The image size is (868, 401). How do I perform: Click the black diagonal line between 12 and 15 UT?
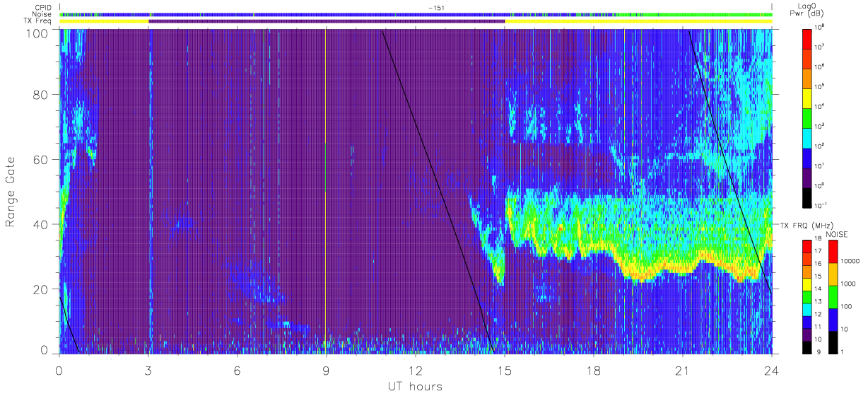point(437,191)
